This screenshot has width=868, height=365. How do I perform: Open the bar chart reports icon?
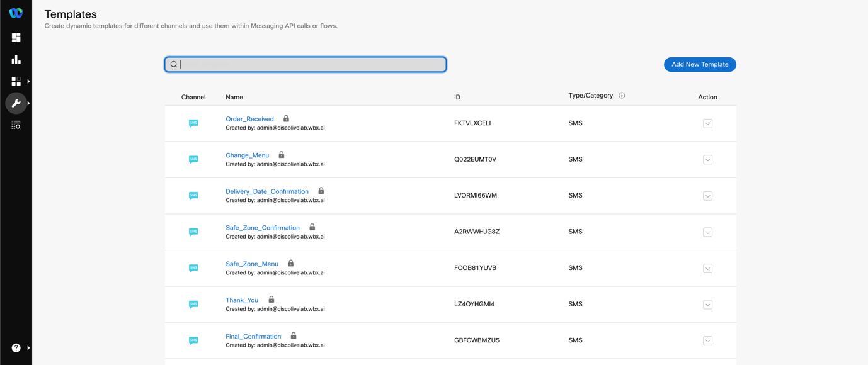coord(16,60)
